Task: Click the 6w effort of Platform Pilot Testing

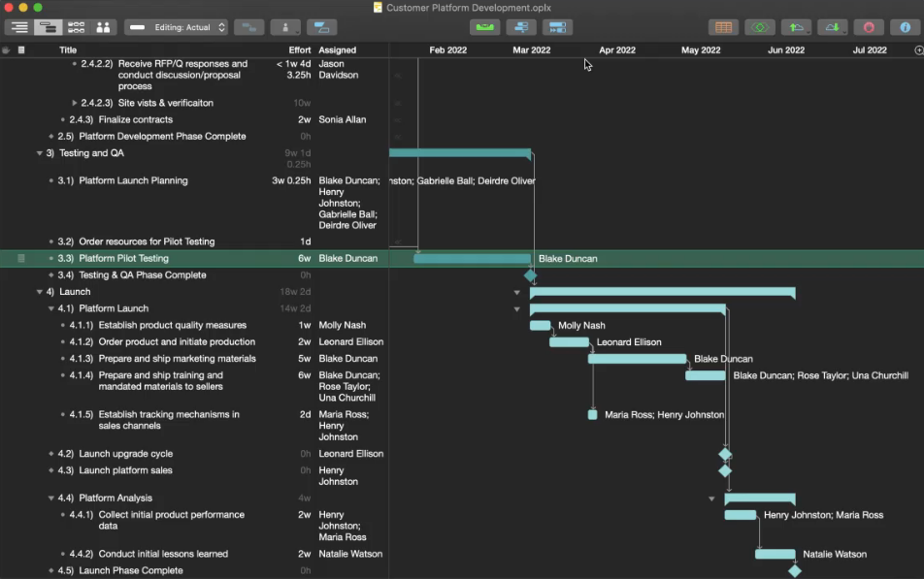Action: pos(304,258)
